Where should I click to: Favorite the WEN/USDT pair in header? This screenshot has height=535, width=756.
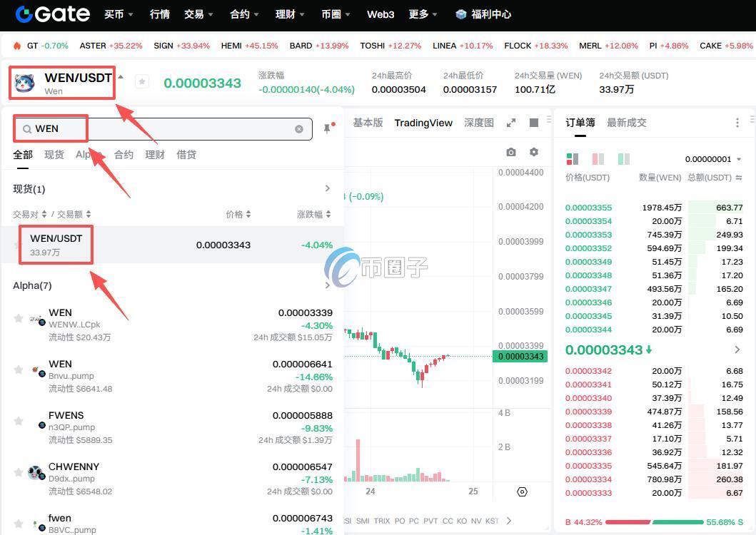(142, 82)
